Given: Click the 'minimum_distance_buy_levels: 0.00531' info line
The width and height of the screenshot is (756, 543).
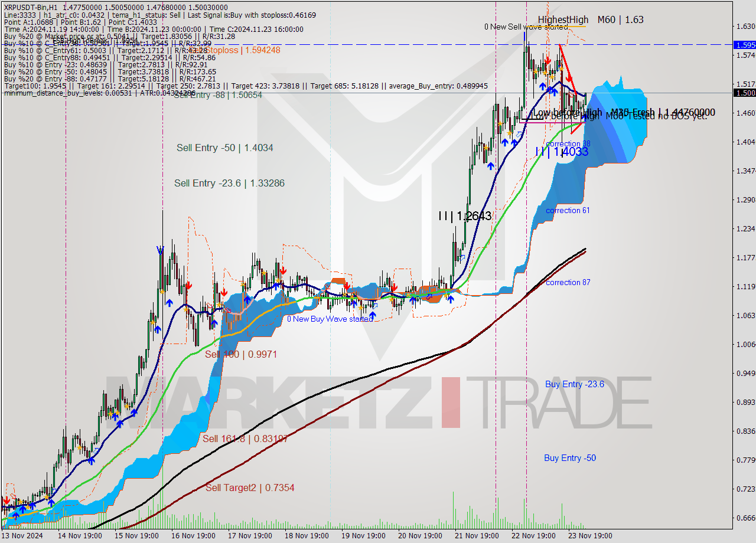Looking at the screenshot, I should [99, 93].
